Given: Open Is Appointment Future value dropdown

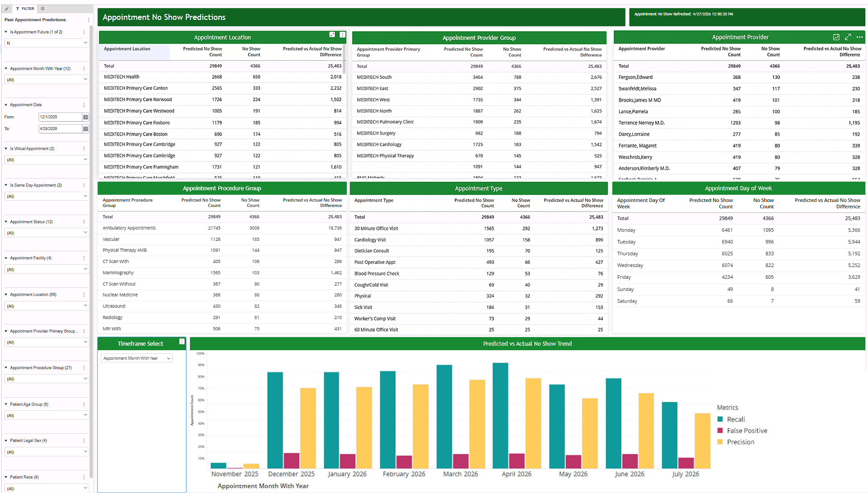Looking at the screenshot, I should pyautogui.click(x=47, y=43).
